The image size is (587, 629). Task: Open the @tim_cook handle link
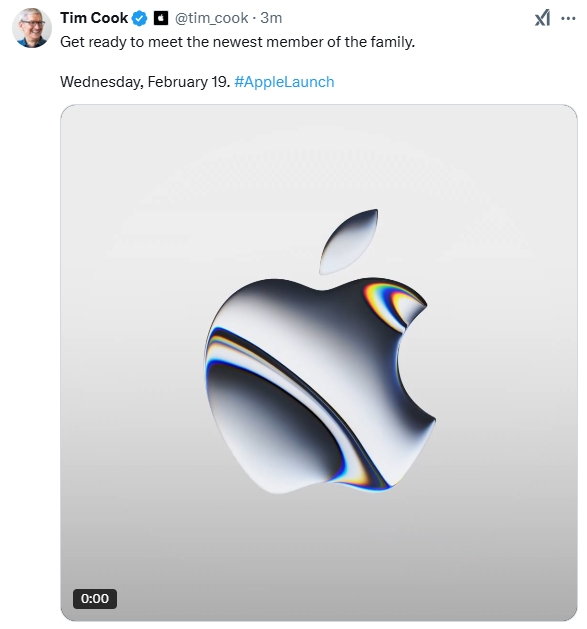[211, 18]
